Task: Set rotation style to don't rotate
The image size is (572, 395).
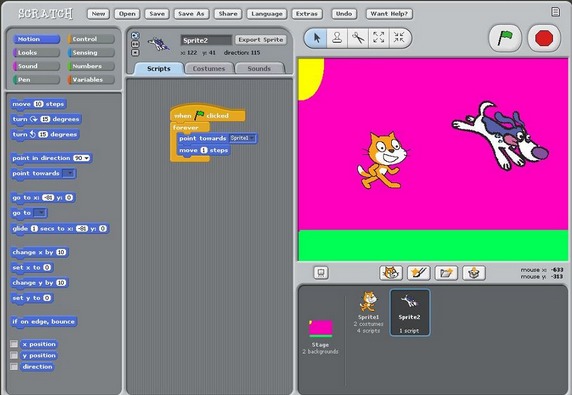Action: [x=135, y=53]
